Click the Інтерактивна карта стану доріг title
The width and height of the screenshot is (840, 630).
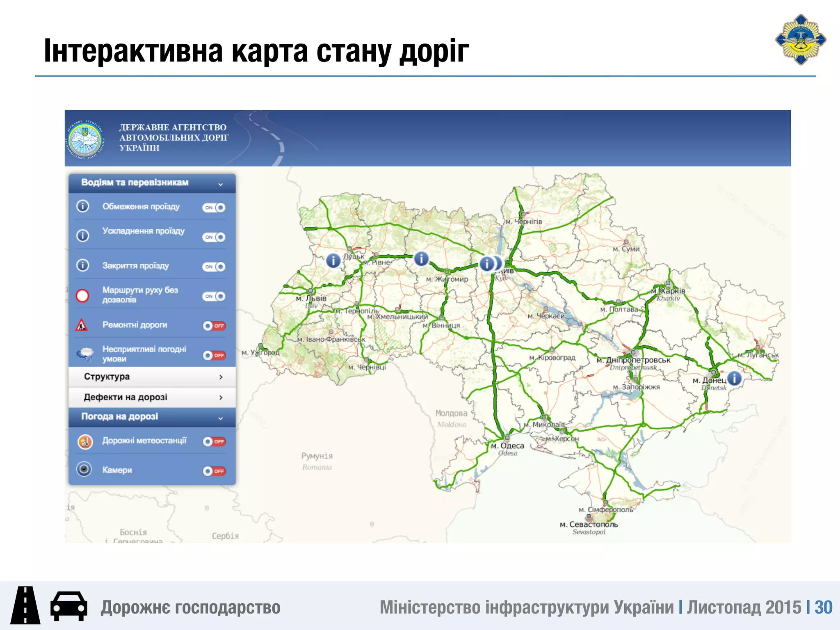(256, 50)
